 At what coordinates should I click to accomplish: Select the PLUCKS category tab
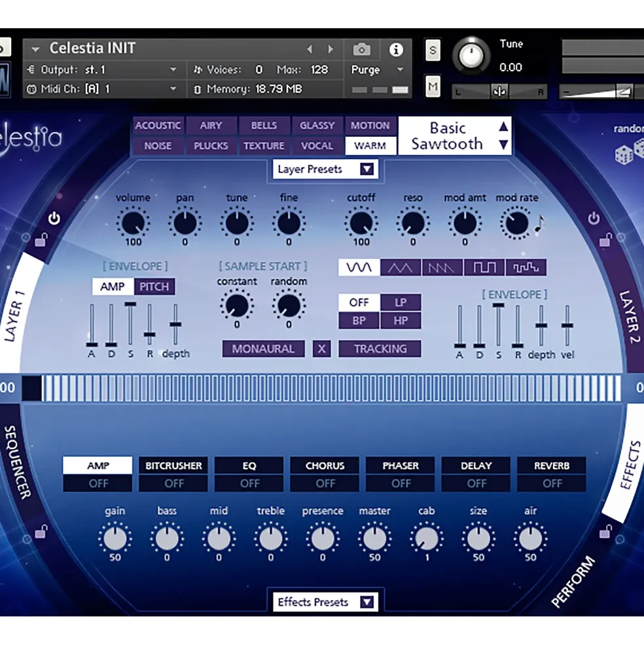coord(211,145)
